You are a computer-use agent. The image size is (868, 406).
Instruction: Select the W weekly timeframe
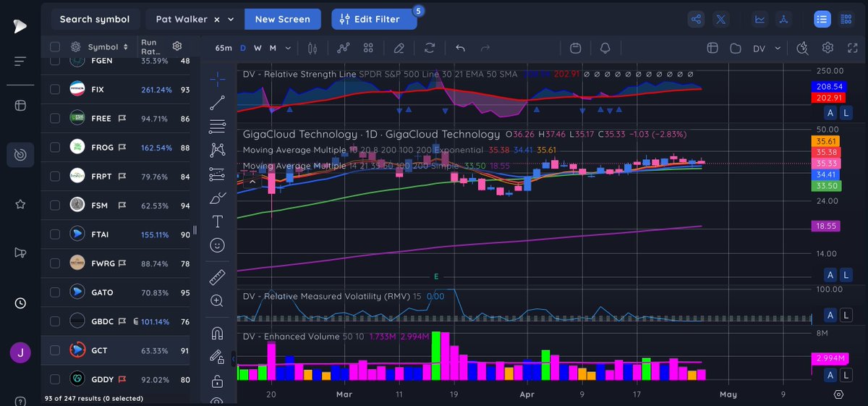258,48
